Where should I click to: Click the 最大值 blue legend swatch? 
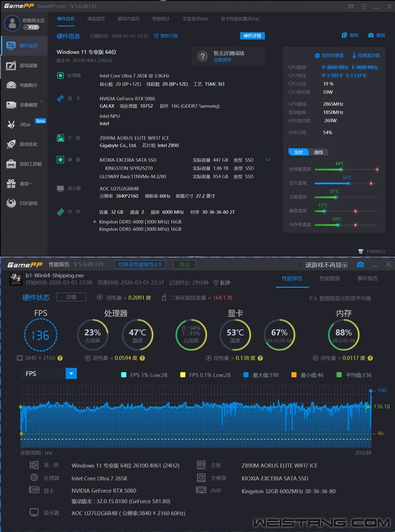[x=246, y=375]
